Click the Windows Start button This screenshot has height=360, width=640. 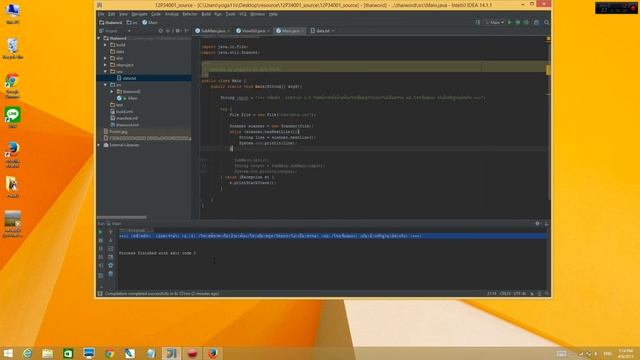tap(8, 353)
